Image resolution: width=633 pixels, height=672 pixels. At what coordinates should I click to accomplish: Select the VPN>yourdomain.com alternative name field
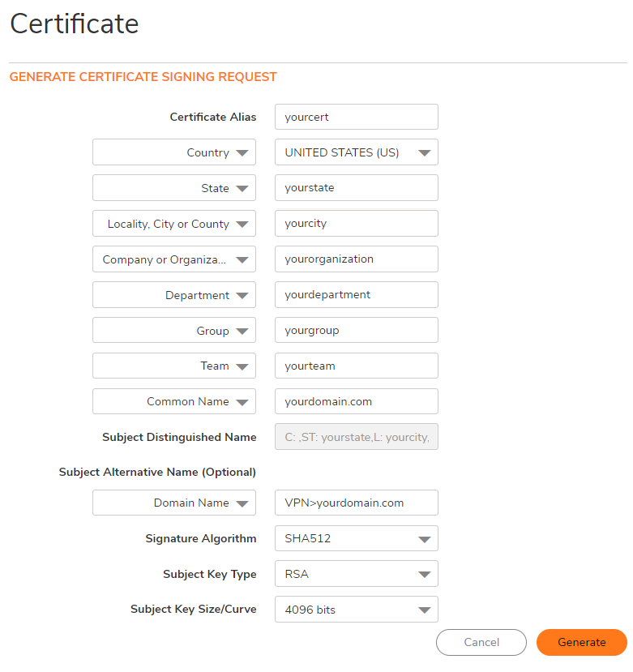tap(356, 503)
